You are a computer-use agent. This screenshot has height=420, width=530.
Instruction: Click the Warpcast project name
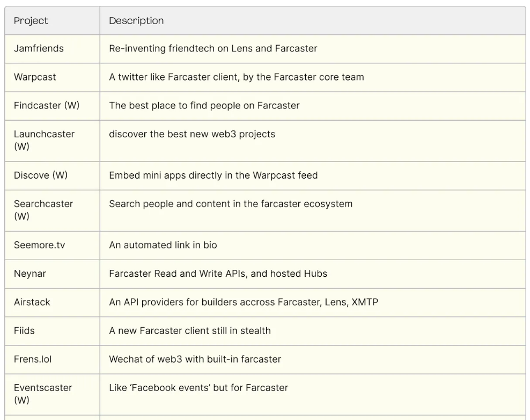pyautogui.click(x=35, y=77)
